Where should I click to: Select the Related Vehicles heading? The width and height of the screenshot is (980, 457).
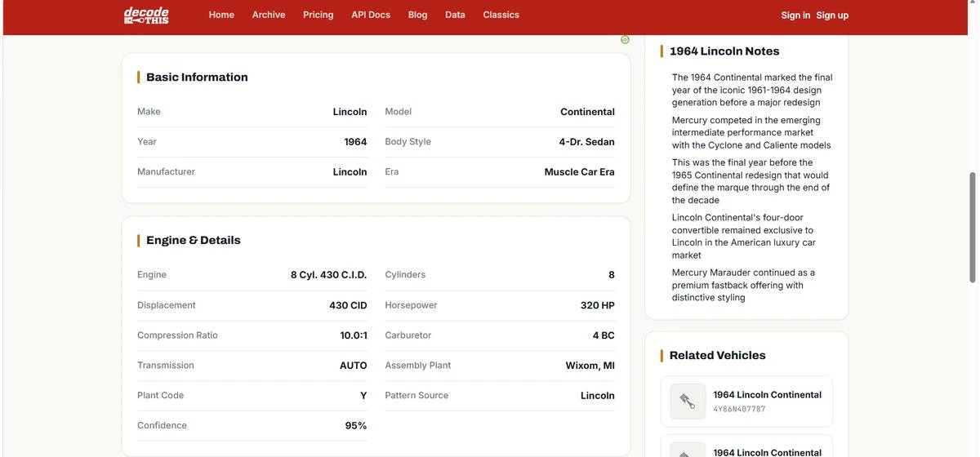point(717,355)
